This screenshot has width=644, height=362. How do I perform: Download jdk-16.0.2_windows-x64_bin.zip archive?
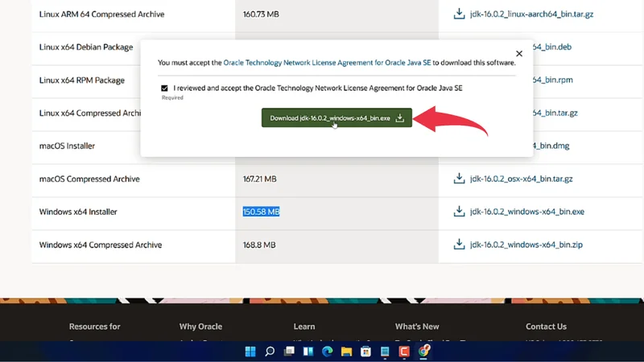tap(526, 245)
